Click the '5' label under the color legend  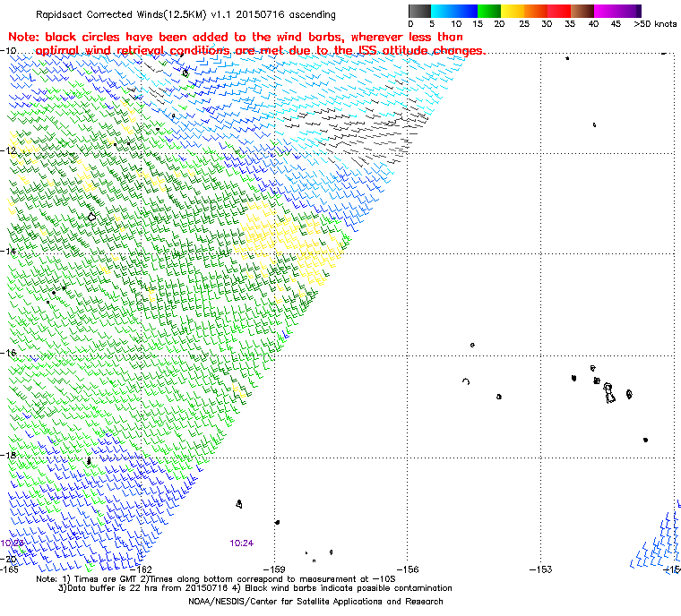[x=432, y=24]
